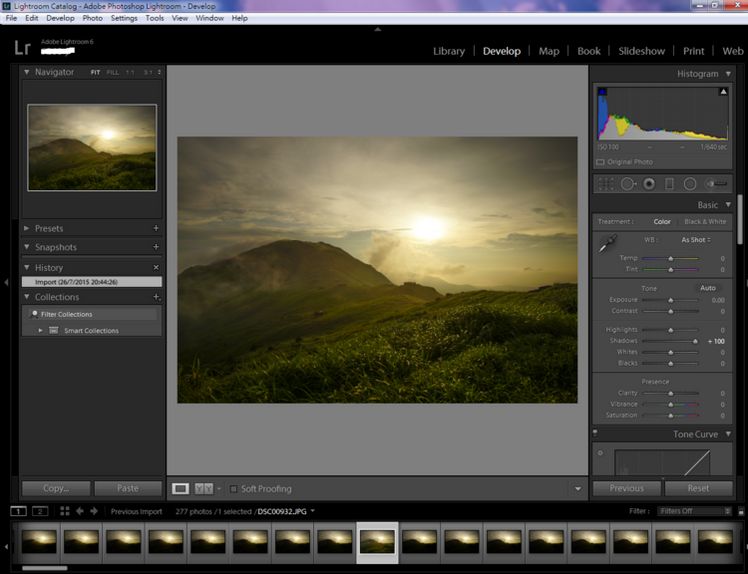
Task: Click the Shadows slider handle
Action: (695, 341)
